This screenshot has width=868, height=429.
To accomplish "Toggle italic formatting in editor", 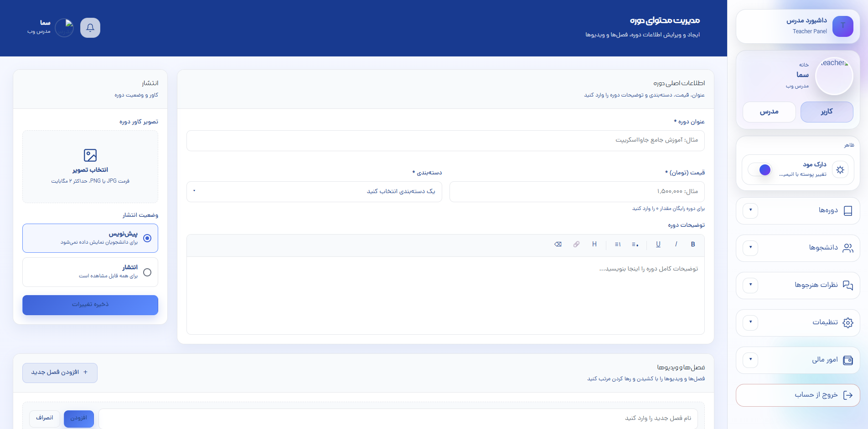I will [676, 245].
